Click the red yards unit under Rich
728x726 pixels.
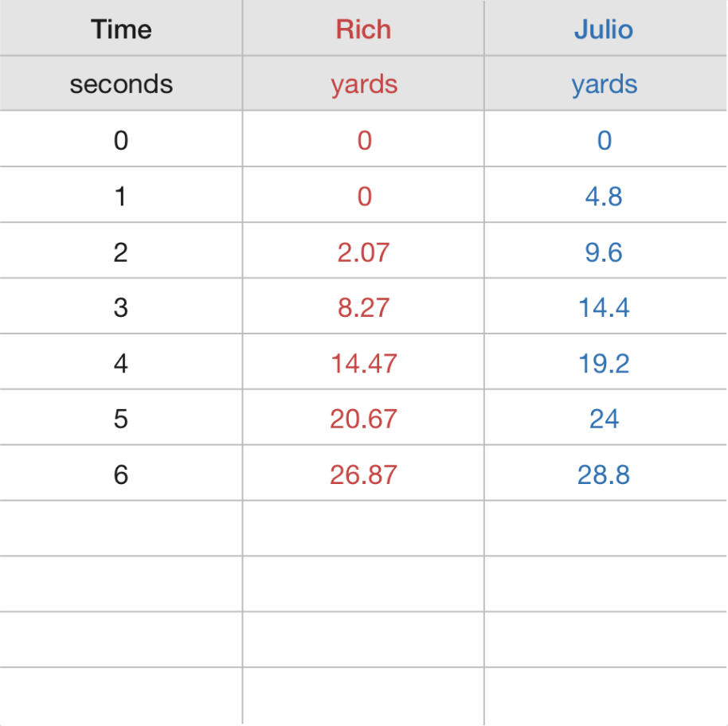(364, 84)
